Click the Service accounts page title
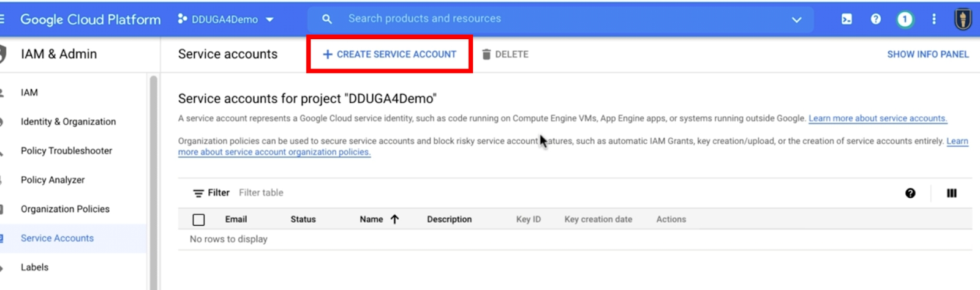 [x=228, y=54]
